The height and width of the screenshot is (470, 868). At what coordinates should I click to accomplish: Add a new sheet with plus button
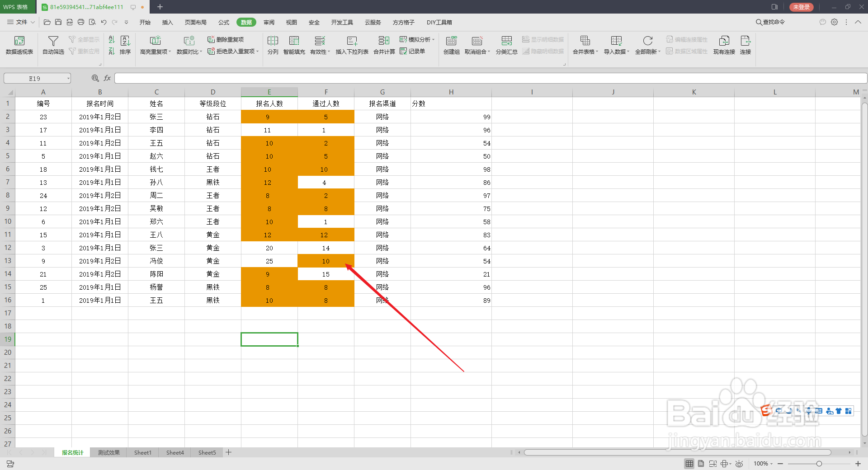coord(229,452)
